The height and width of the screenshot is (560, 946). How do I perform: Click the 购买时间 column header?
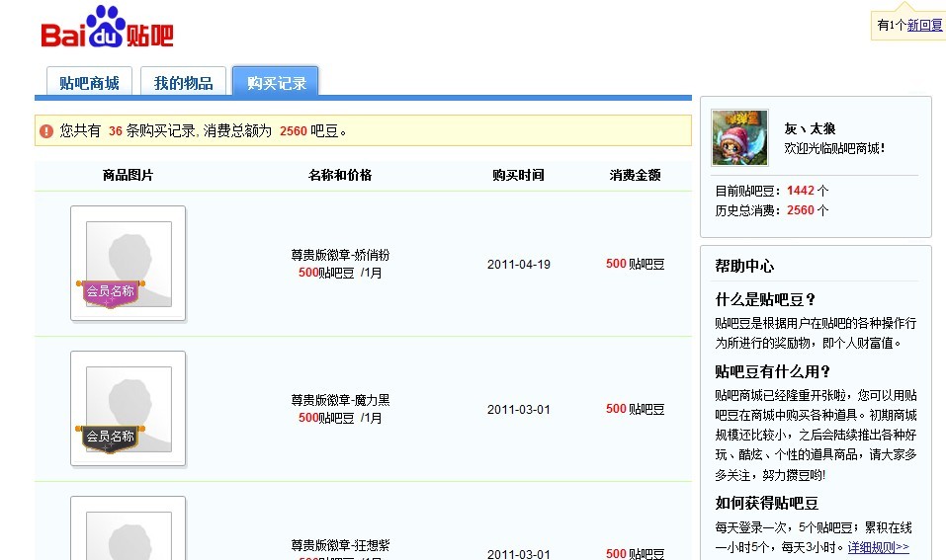(x=518, y=176)
